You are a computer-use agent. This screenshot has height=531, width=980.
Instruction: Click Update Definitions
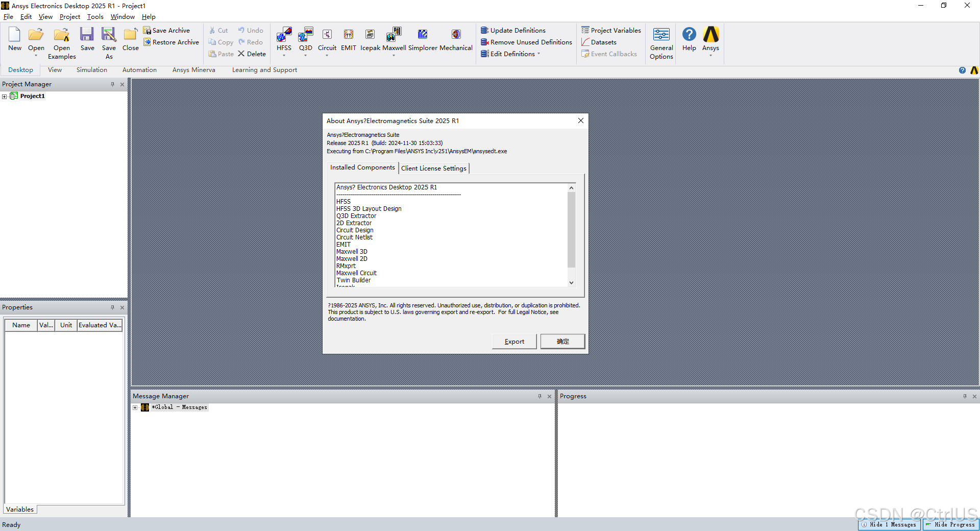[x=513, y=31]
